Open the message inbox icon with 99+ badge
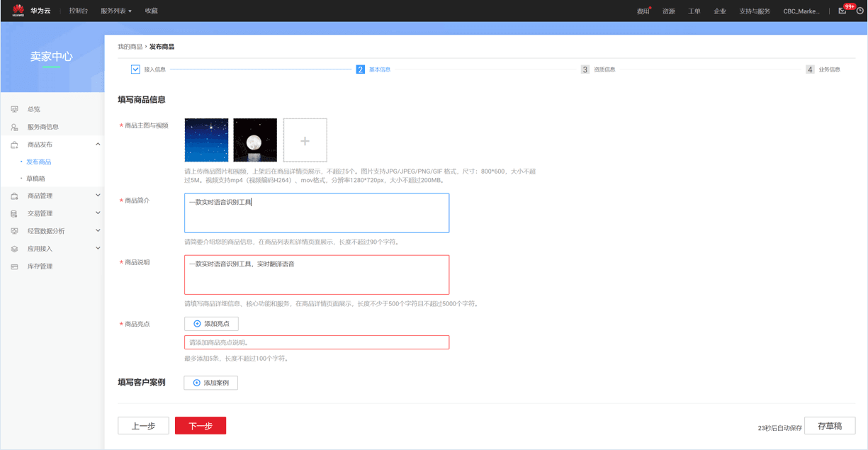This screenshot has width=868, height=450. pos(842,11)
